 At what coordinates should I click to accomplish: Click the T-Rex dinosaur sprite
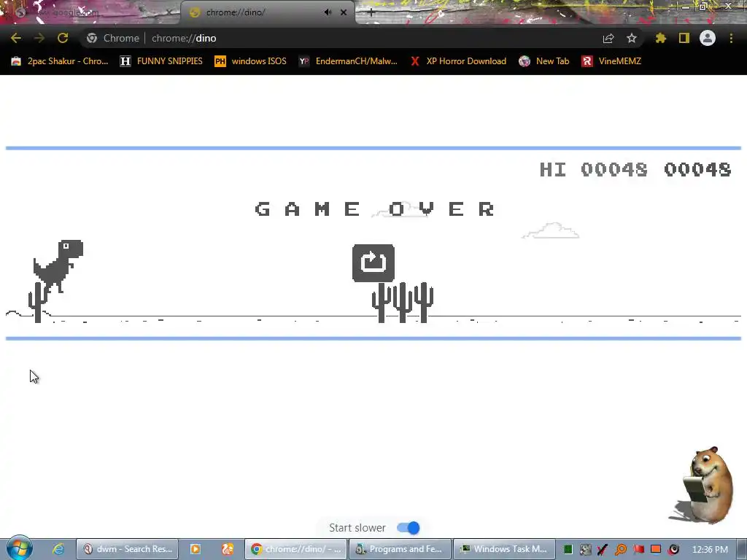pyautogui.click(x=58, y=267)
